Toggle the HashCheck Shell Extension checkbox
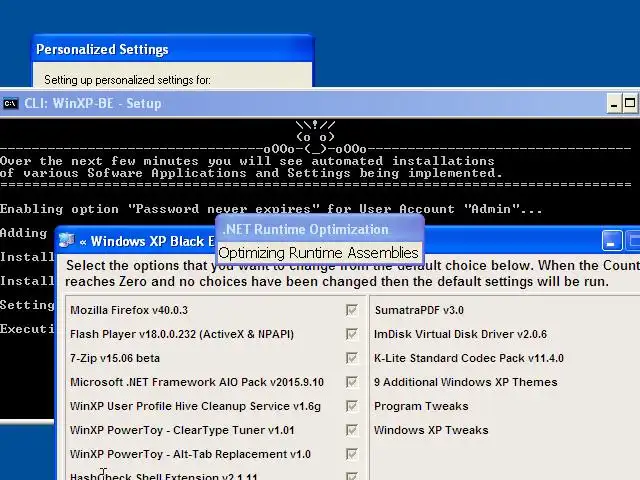This screenshot has width=640, height=480. click(352, 476)
